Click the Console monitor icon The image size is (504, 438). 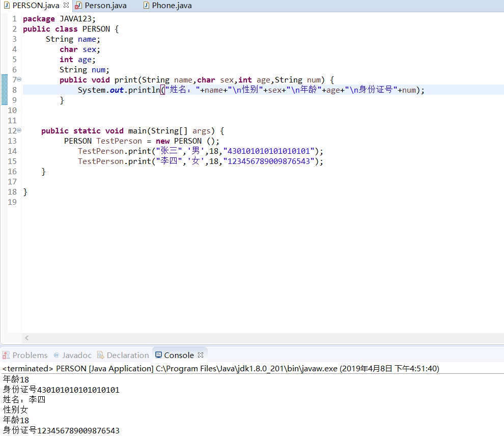(x=158, y=354)
